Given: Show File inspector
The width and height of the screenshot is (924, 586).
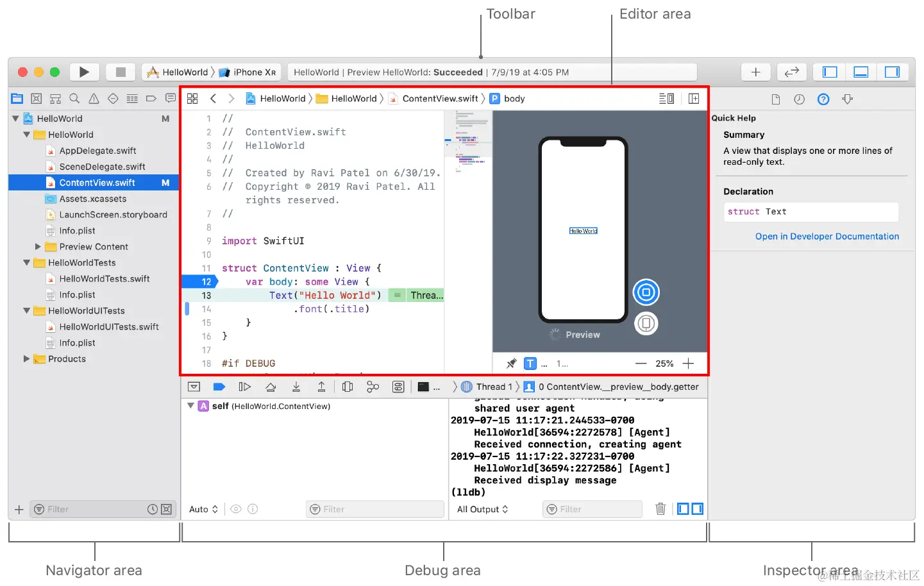Looking at the screenshot, I should (x=776, y=99).
